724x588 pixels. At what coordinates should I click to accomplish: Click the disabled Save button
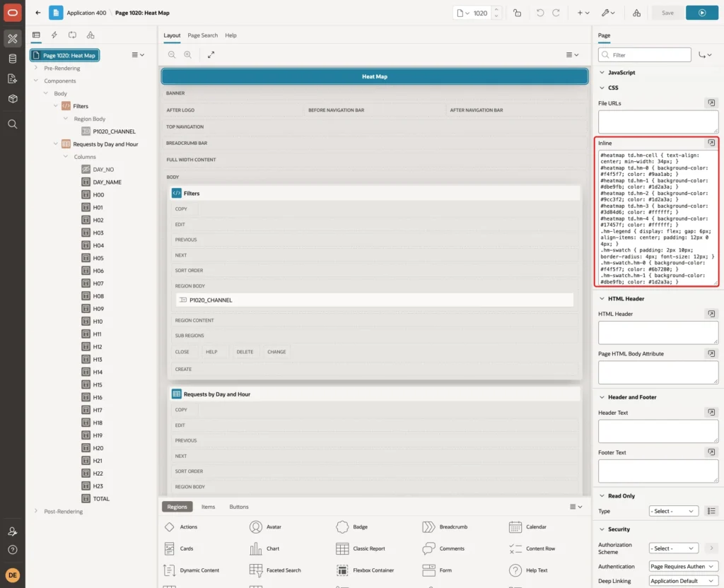667,13
